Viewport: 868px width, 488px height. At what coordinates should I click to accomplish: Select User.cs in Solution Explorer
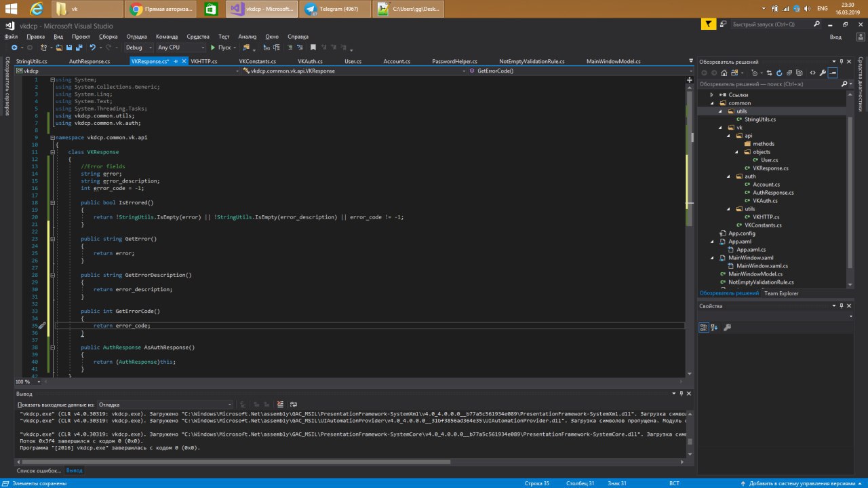[769, 160]
